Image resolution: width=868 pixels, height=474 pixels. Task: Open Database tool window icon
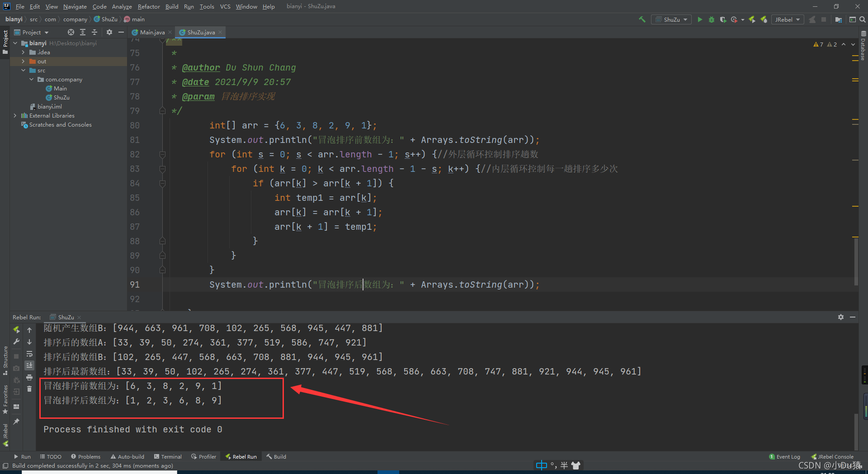863,45
